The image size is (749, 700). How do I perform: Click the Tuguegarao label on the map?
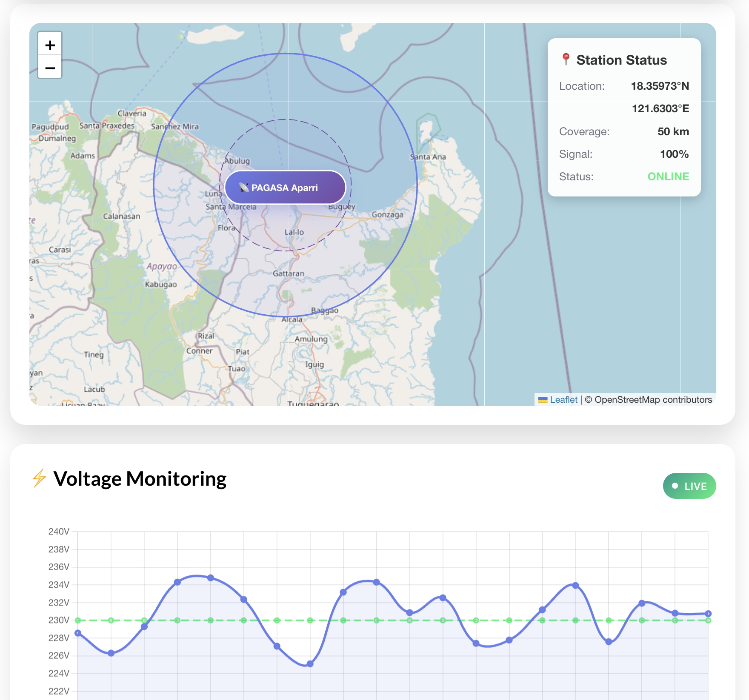313,402
